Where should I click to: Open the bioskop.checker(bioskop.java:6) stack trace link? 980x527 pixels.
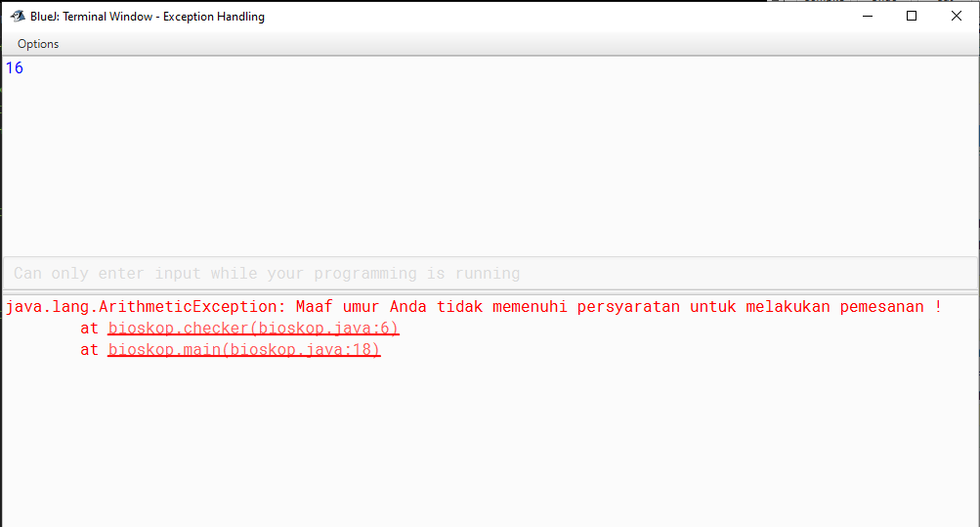[x=253, y=329]
